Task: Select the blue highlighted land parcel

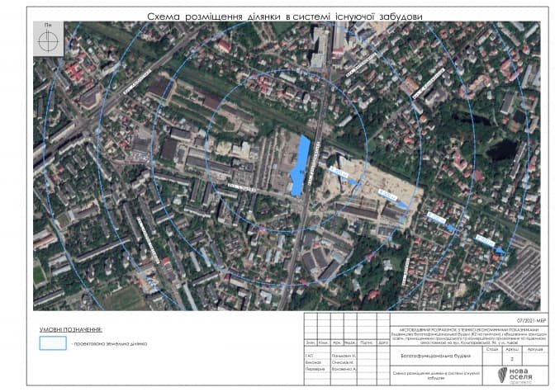Action: coord(300,165)
